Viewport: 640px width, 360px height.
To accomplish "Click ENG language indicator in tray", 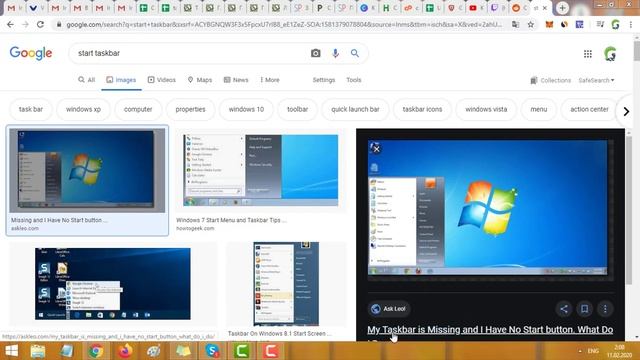I will coord(593,351).
